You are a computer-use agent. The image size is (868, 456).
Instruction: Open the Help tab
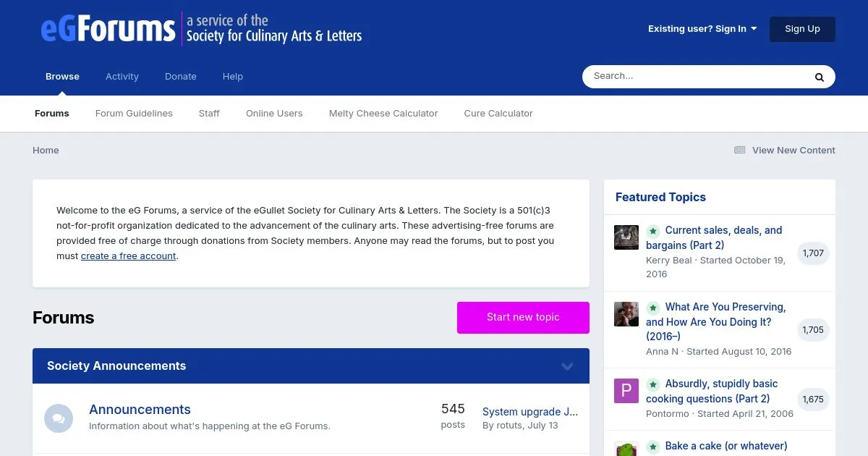[x=233, y=77]
